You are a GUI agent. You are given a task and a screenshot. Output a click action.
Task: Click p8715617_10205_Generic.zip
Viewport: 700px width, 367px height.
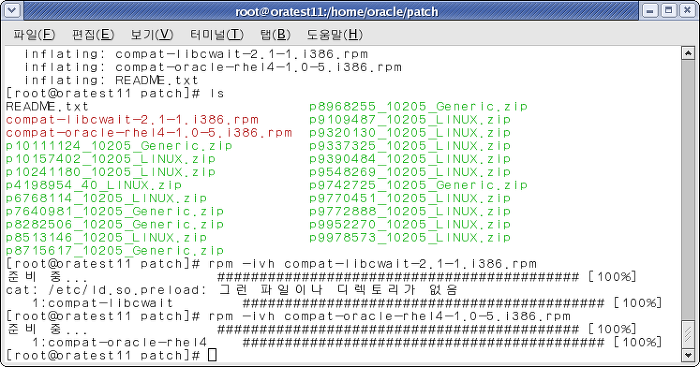click(115, 250)
